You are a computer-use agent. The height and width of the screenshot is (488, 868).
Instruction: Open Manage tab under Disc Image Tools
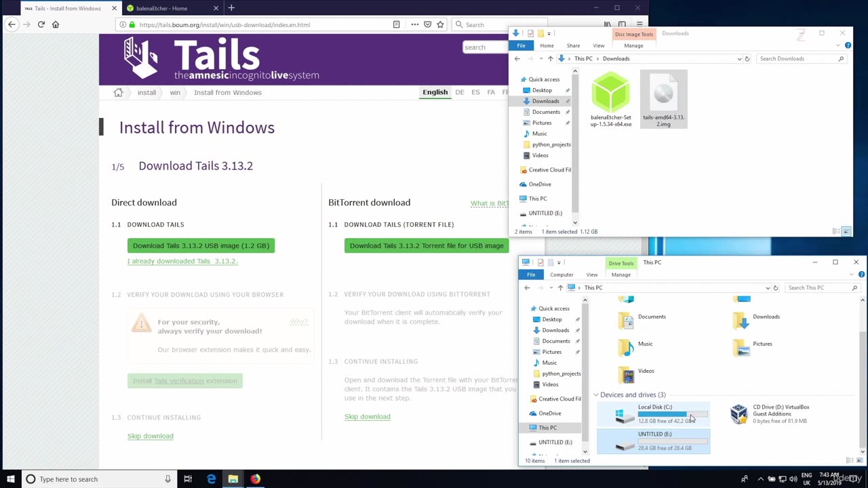pyautogui.click(x=633, y=45)
